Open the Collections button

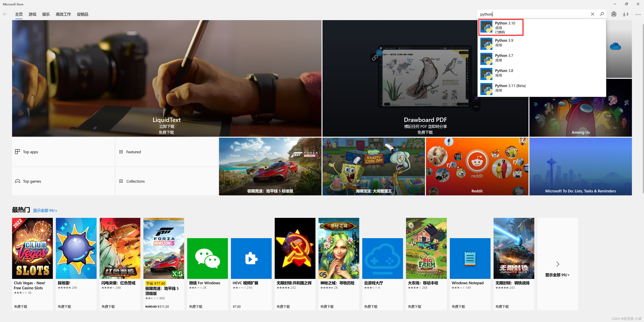(x=167, y=181)
